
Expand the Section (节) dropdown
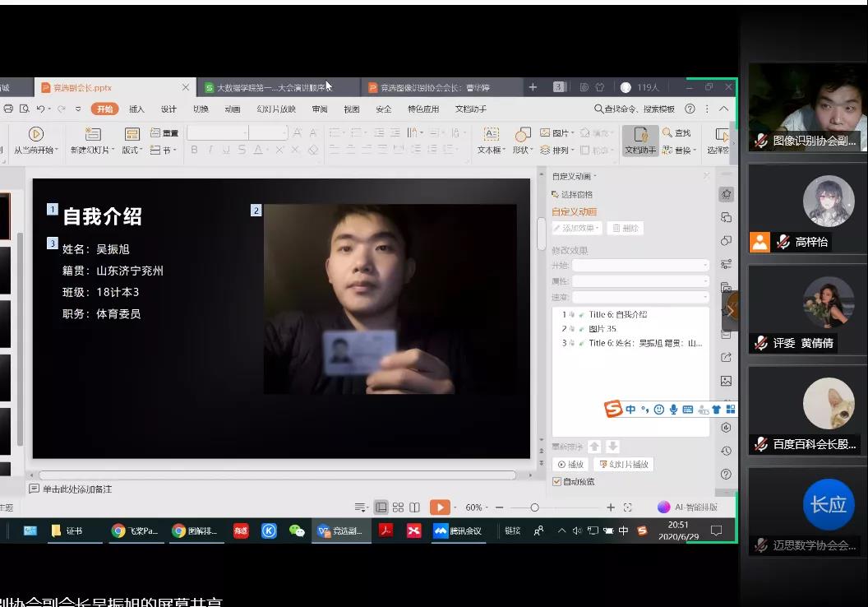[164, 150]
